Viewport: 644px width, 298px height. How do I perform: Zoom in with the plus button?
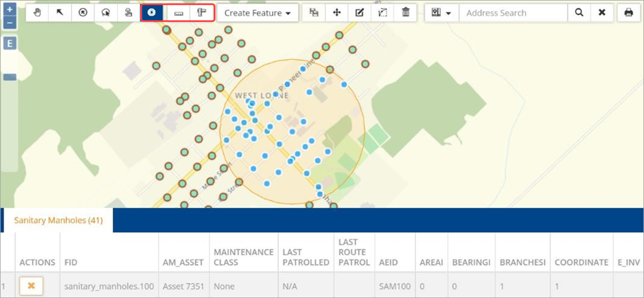[9, 10]
